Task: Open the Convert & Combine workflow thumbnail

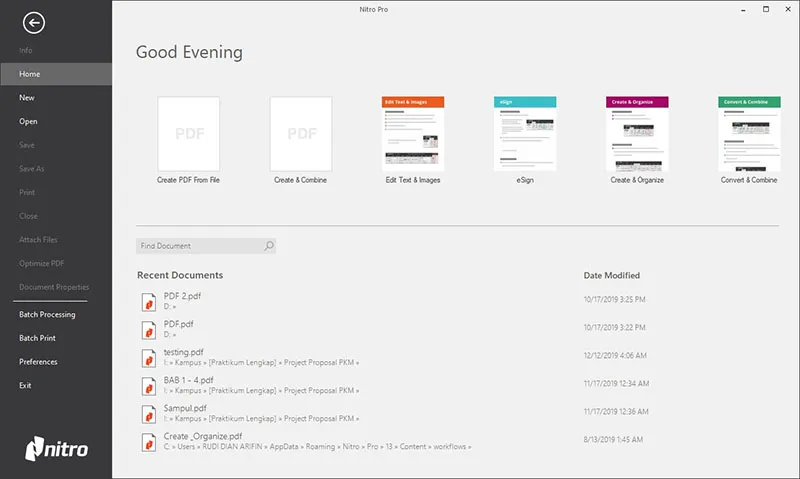Action: point(749,134)
